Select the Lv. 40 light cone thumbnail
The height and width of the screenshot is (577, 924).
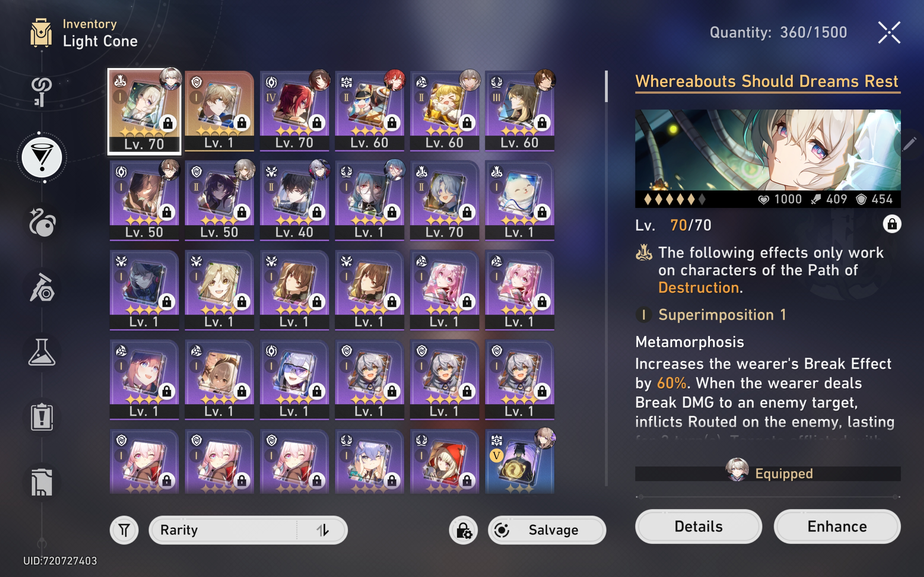(x=294, y=200)
